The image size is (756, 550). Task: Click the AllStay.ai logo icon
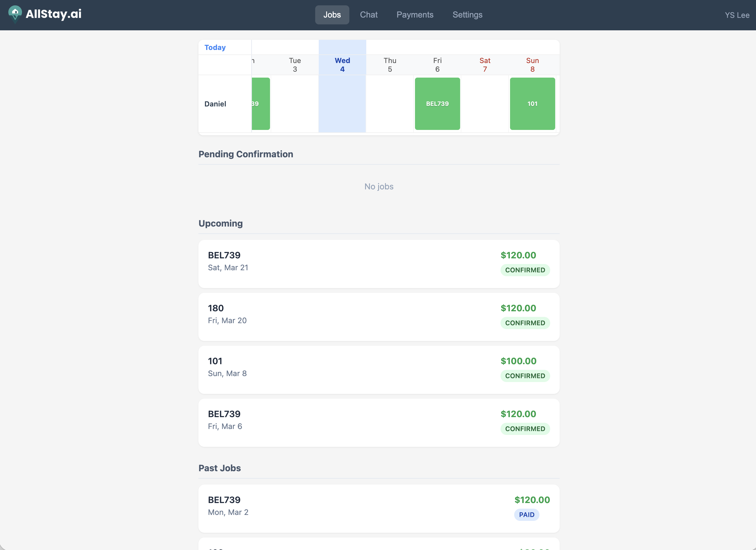15,14
